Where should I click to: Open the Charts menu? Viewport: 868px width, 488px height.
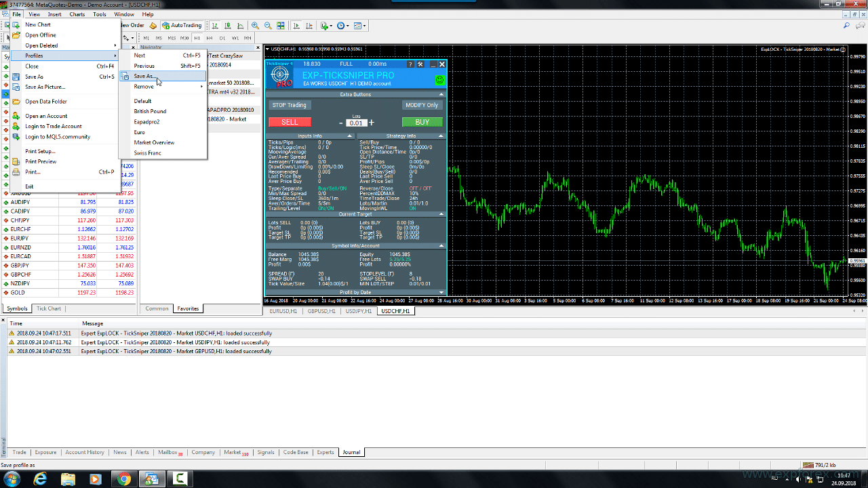pyautogui.click(x=77, y=14)
